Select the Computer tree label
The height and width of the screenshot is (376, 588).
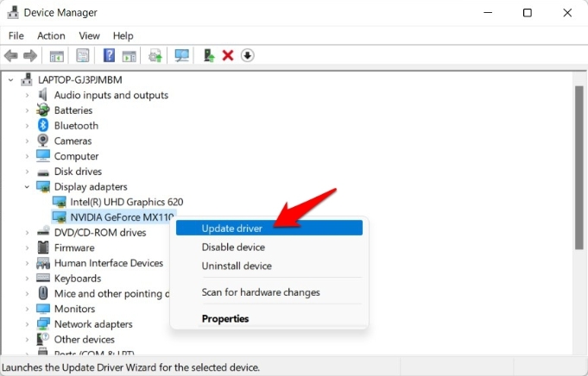coord(76,156)
